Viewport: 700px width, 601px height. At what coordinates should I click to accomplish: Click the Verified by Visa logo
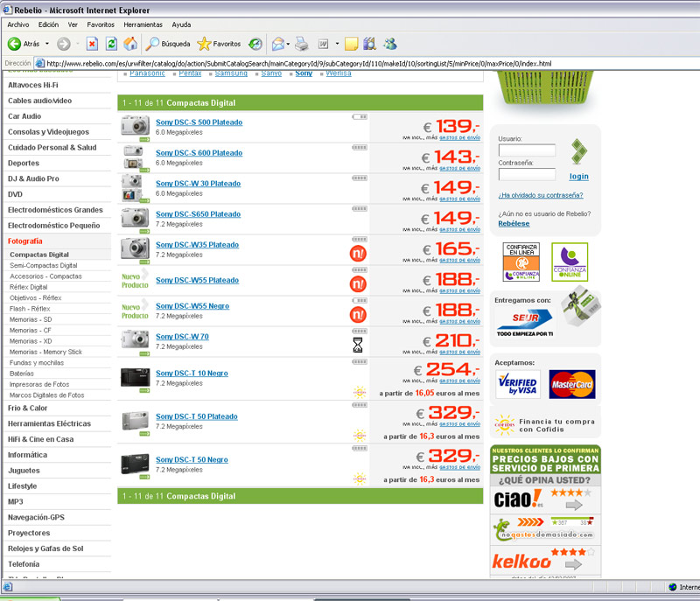point(518,384)
